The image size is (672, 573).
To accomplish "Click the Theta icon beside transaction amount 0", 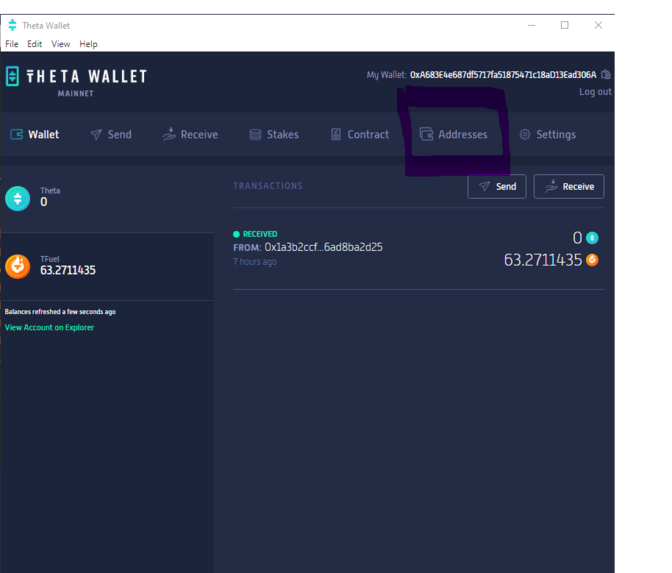I will [592, 238].
